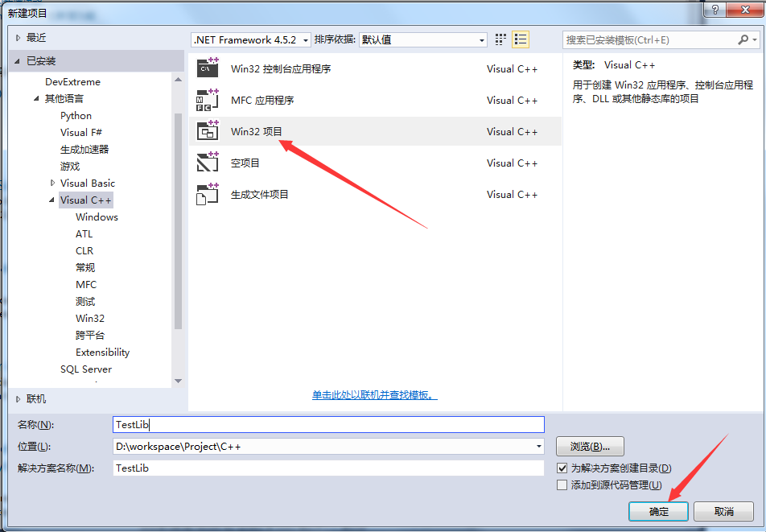Select 生成文件项目 template name

pyautogui.click(x=259, y=195)
